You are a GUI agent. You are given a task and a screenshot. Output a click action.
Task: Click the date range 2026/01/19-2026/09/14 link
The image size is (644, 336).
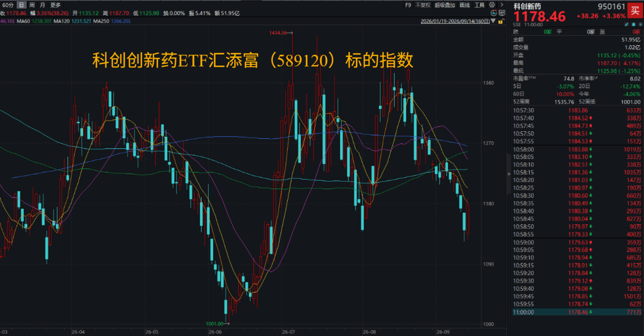tap(455, 21)
